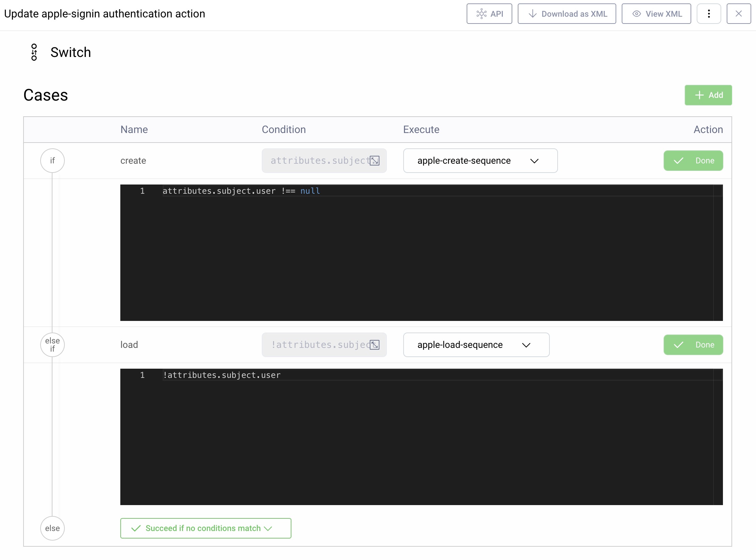Screen dimensions: 756x560
Task: Collapse the create condition editor icon
Action: click(375, 161)
